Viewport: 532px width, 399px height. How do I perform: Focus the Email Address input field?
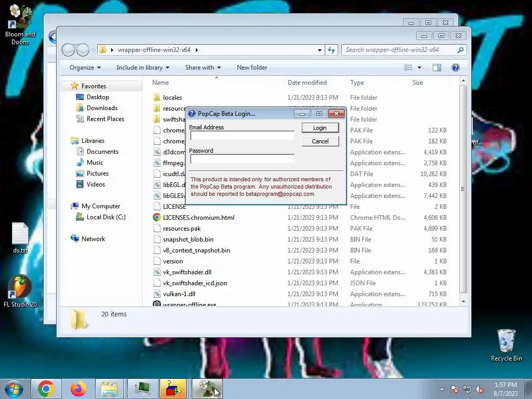pyautogui.click(x=242, y=136)
